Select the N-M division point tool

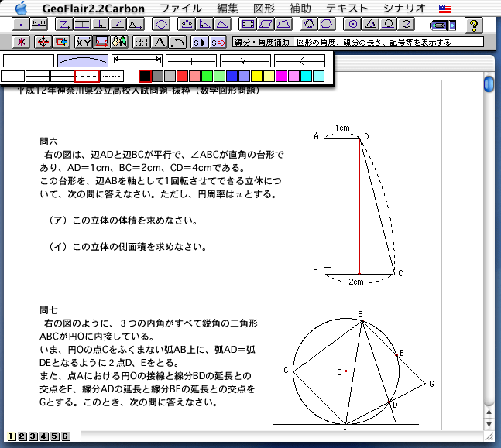[39, 25]
